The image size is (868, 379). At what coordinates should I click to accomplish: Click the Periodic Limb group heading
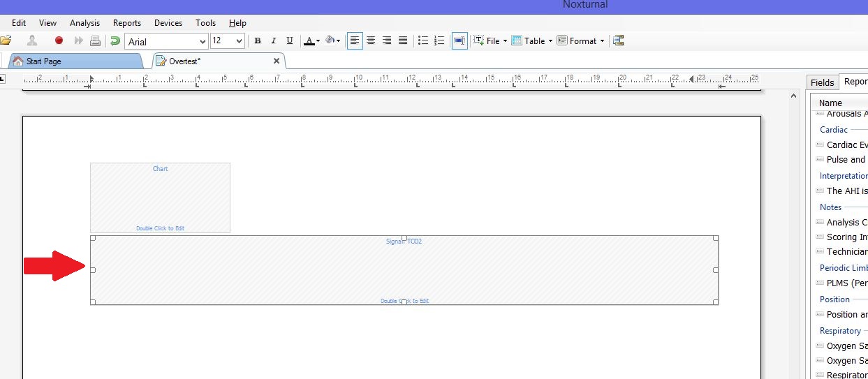coord(844,268)
